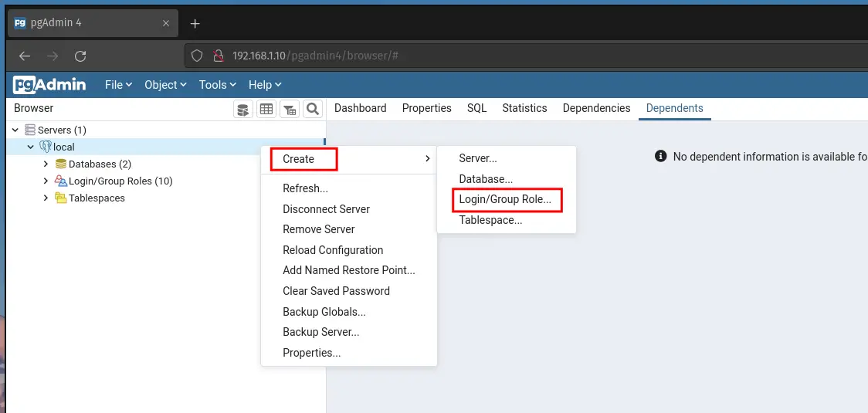The width and height of the screenshot is (868, 413).
Task: Click the insecure connection lock icon
Action: pyautogui.click(x=218, y=56)
